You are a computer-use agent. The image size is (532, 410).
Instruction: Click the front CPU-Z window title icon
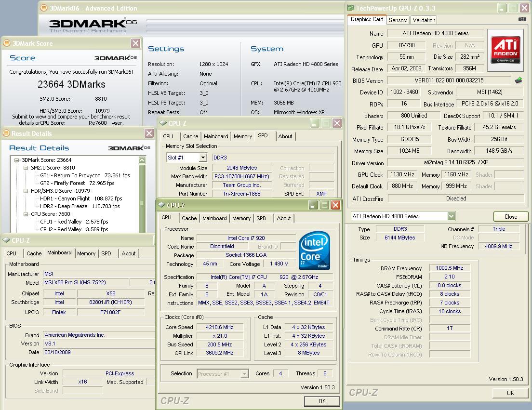coord(161,205)
